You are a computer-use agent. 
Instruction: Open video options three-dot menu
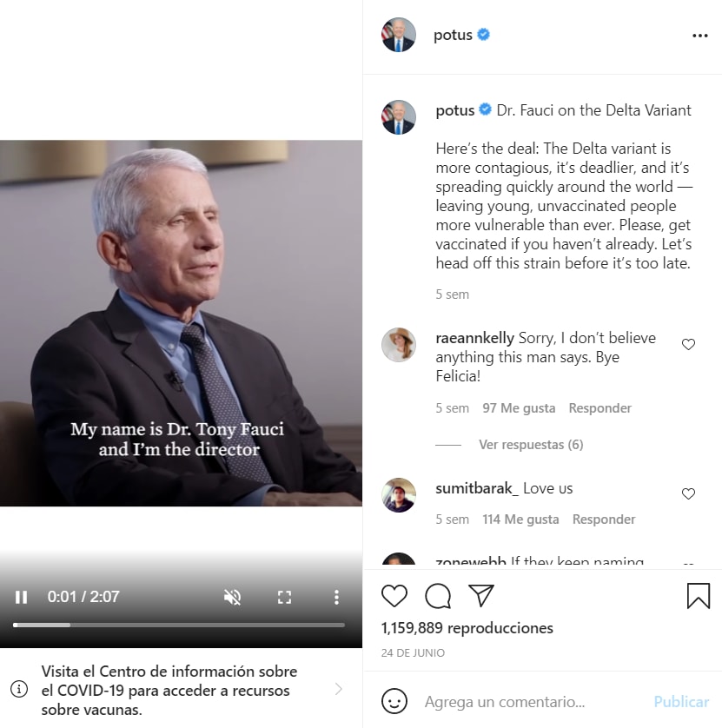click(336, 597)
